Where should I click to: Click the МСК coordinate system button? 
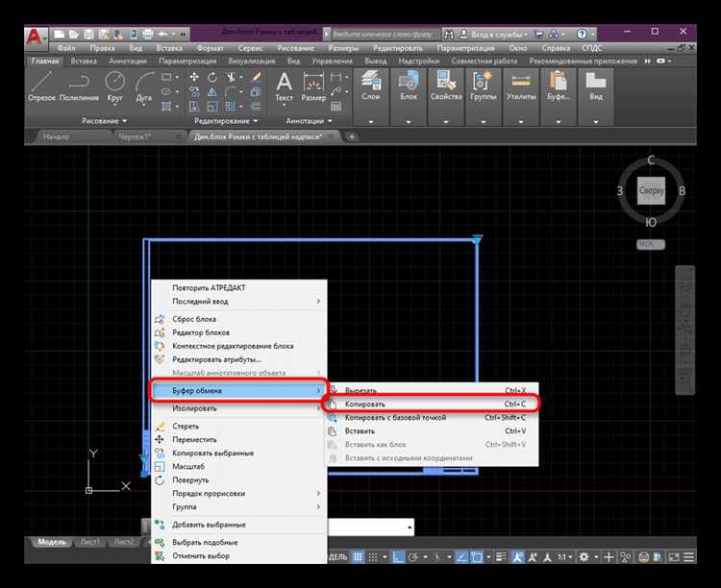tap(651, 244)
